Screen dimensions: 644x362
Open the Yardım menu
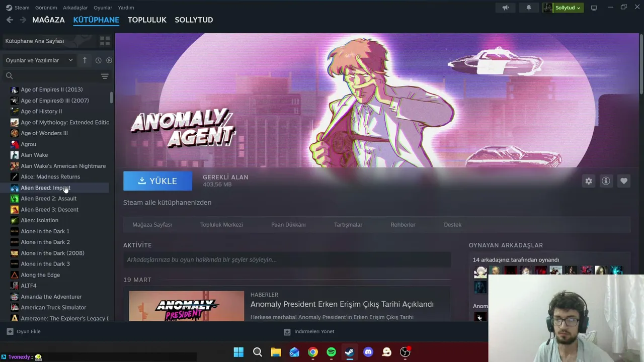point(126,8)
